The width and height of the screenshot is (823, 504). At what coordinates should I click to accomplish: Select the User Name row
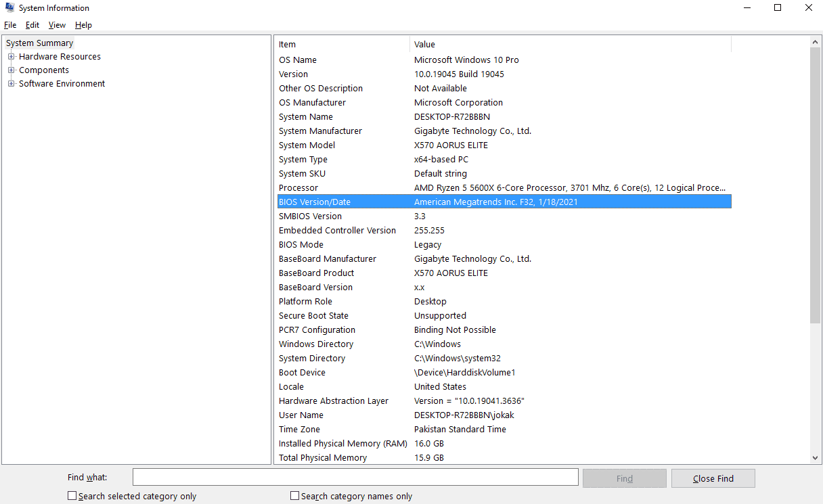504,415
